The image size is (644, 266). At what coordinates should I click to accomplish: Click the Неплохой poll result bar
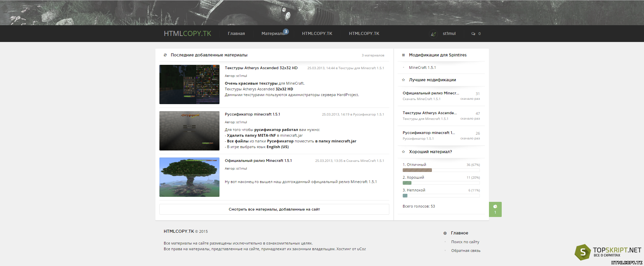click(x=441, y=196)
